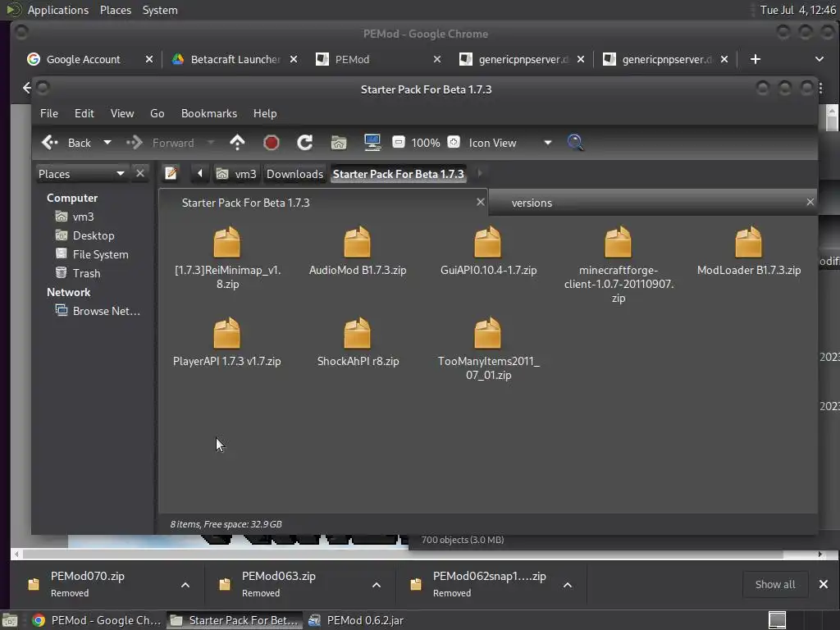
Task: Open the Back history dropdown arrow
Action: (x=107, y=143)
